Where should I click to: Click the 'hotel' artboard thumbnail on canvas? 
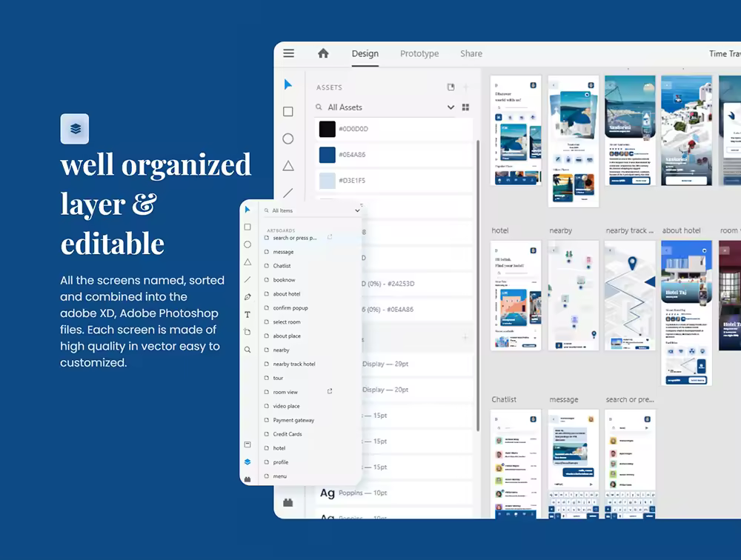(x=516, y=296)
